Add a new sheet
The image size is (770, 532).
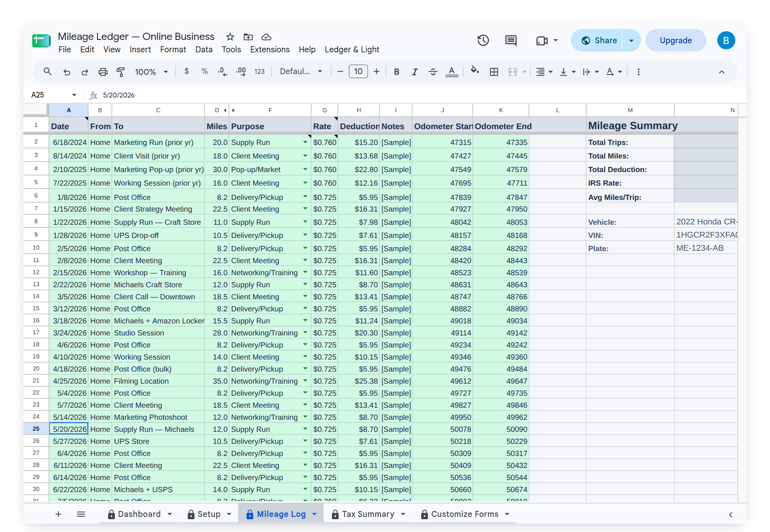(58, 514)
